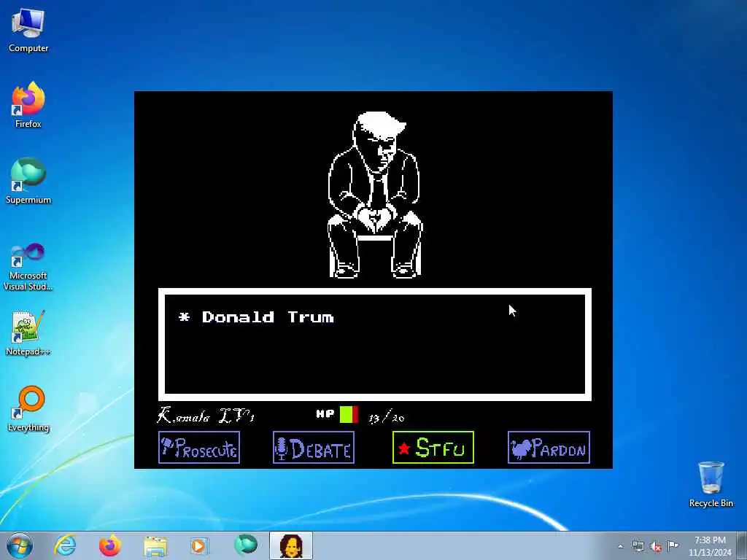Image resolution: width=747 pixels, height=560 pixels.
Task: Select the Pardon action button
Action: click(549, 447)
